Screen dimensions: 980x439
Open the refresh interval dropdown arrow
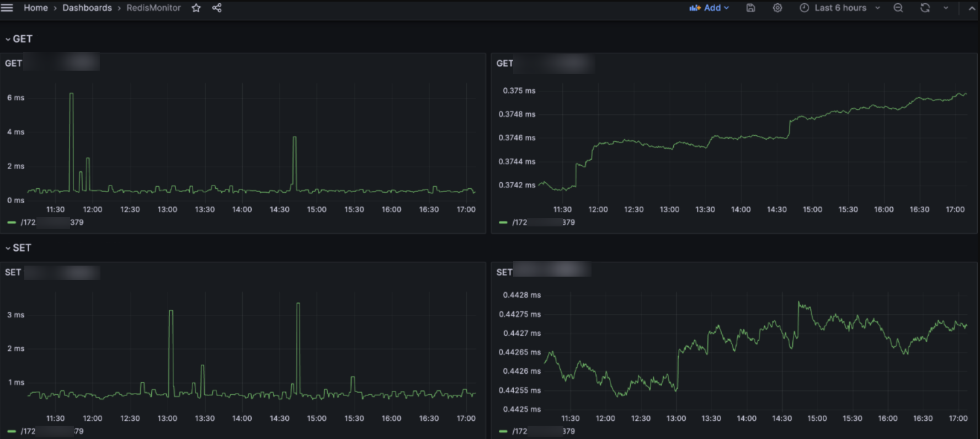point(946,8)
